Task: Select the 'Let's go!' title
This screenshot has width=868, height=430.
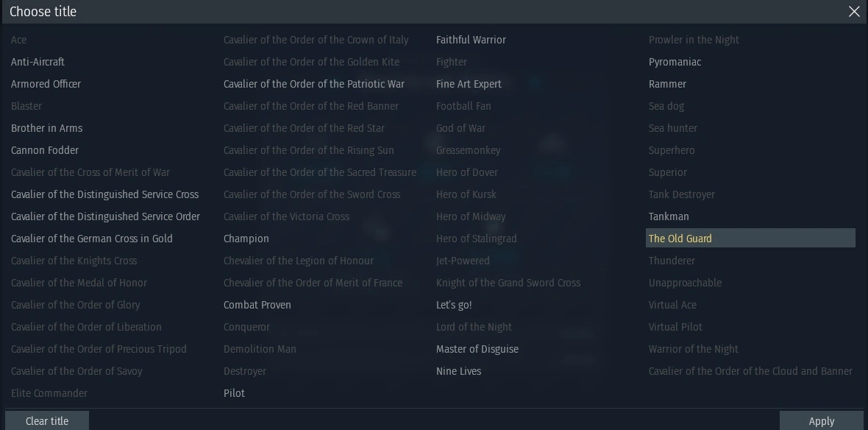Action: pos(454,305)
